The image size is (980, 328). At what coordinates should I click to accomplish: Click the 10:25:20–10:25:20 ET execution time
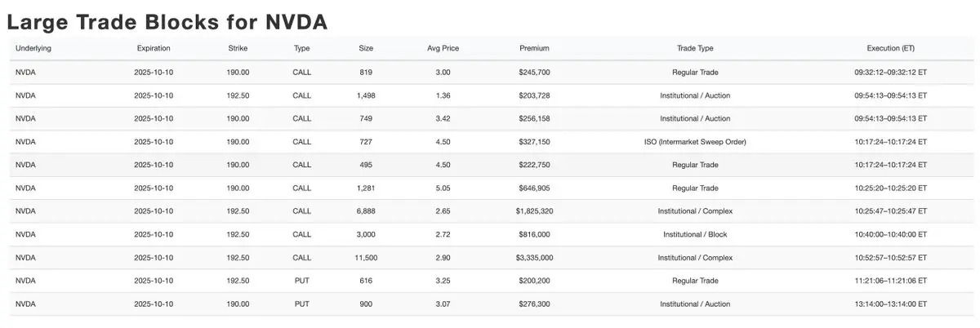click(891, 188)
